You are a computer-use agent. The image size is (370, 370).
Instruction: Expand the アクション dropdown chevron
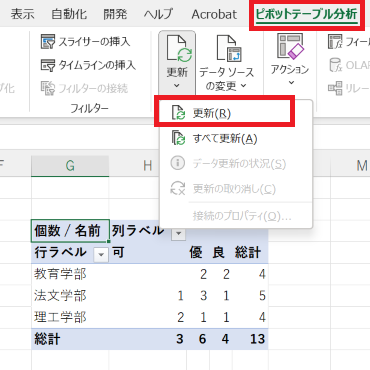coord(291,82)
